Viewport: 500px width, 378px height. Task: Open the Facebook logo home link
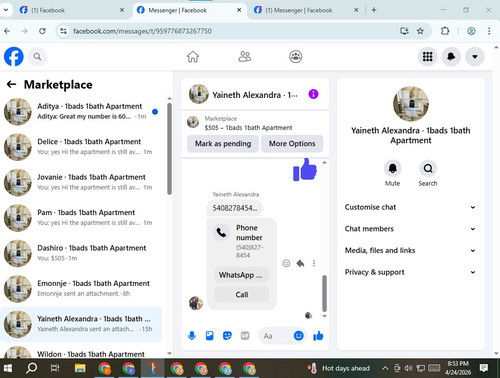tap(14, 57)
